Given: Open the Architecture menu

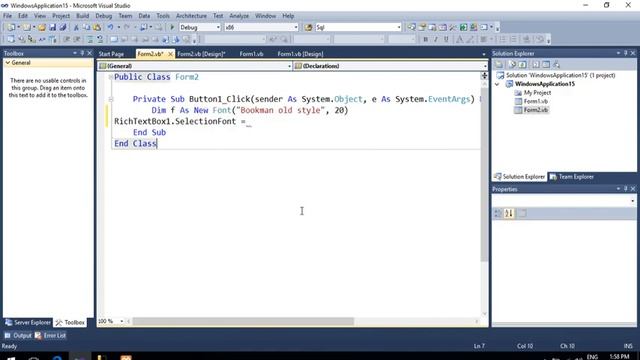Looking at the screenshot, I should pos(191,16).
